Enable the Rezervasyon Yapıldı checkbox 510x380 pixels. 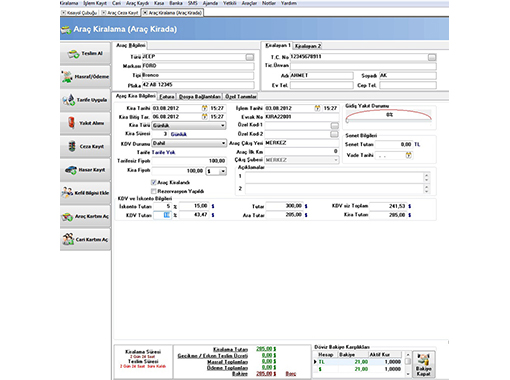click(154, 191)
